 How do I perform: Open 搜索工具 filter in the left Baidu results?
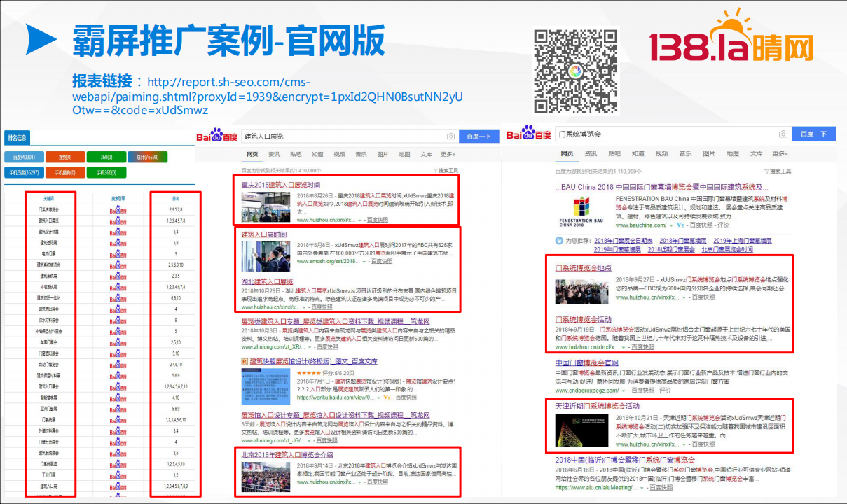pos(446,170)
